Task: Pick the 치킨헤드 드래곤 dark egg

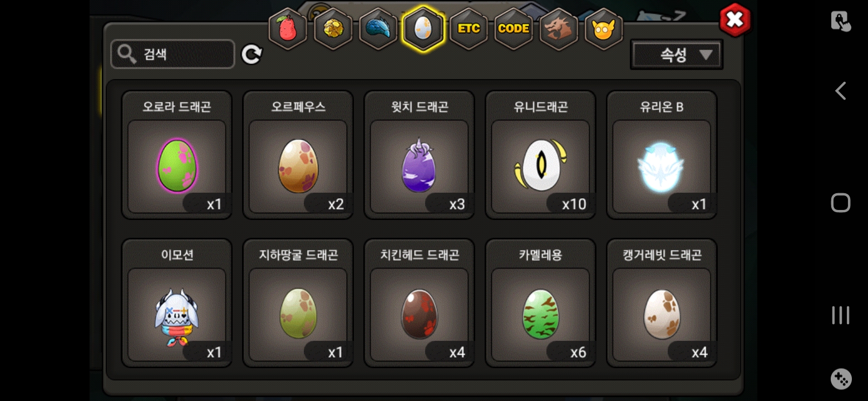Action: click(x=420, y=303)
